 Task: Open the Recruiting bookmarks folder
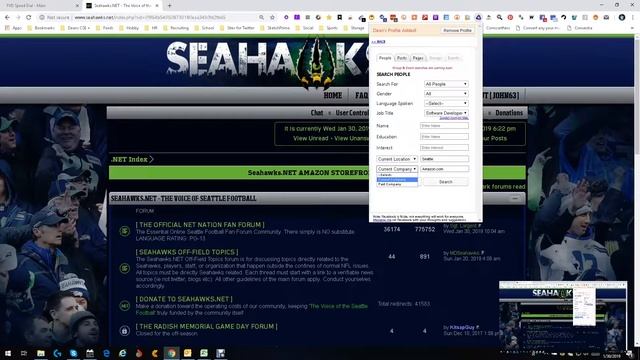click(x=176, y=28)
